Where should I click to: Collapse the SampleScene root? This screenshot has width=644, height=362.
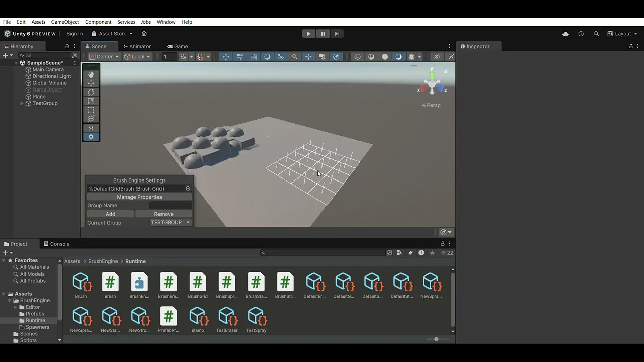click(x=16, y=63)
